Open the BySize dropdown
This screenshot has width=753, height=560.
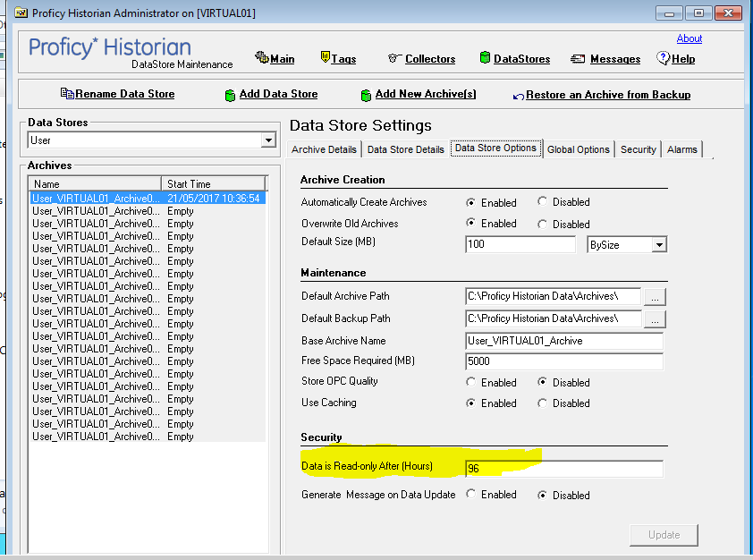(659, 245)
